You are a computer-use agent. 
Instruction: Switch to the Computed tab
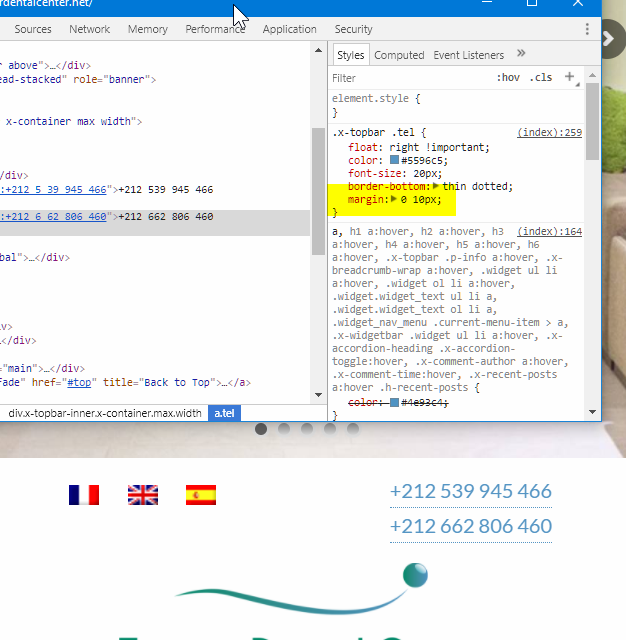(x=399, y=55)
